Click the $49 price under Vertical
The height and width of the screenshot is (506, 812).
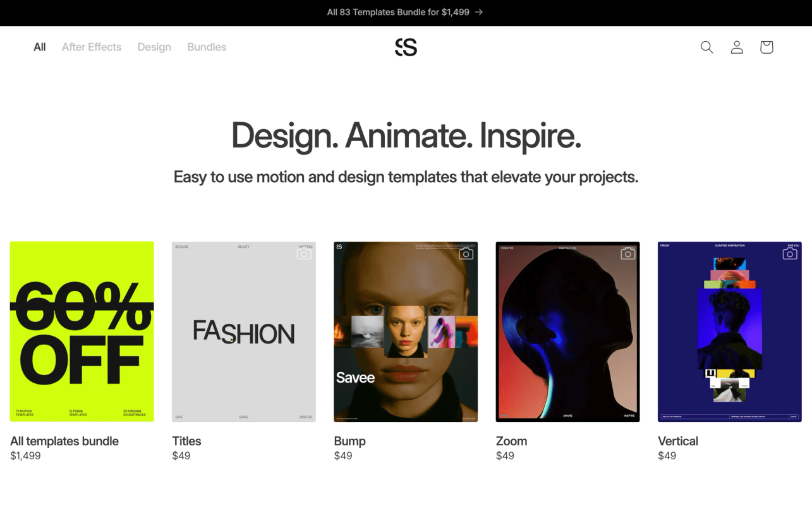pos(667,455)
